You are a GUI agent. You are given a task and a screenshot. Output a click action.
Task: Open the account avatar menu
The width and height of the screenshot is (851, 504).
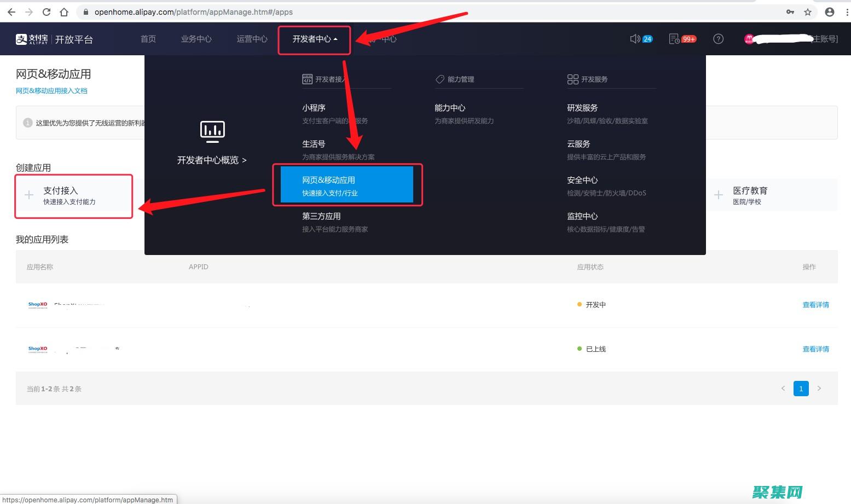click(x=749, y=39)
